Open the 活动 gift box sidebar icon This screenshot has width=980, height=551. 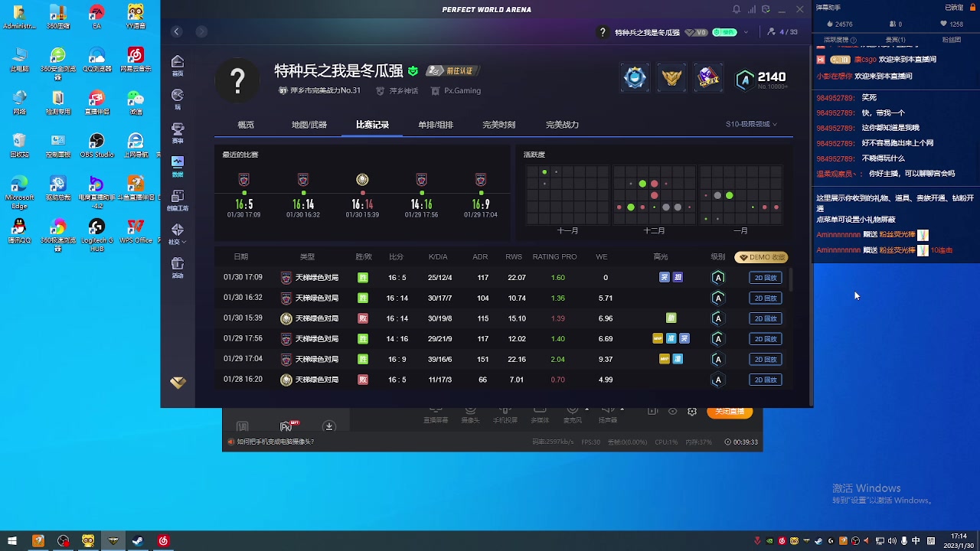coord(178,267)
